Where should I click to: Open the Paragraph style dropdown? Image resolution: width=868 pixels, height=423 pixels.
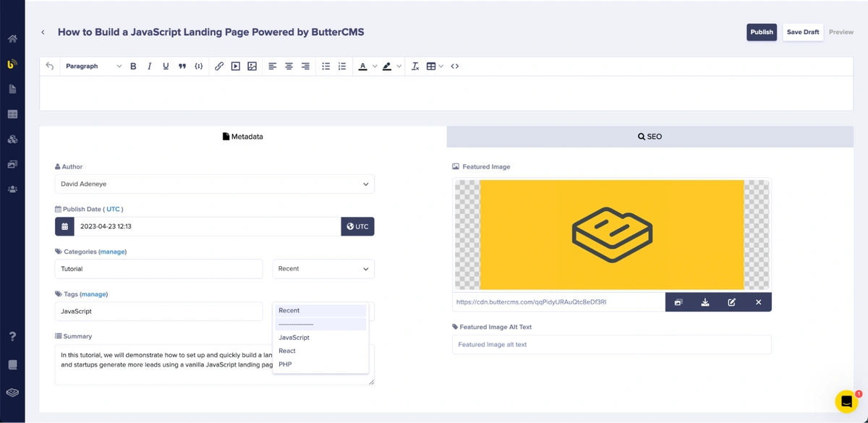[x=93, y=66]
